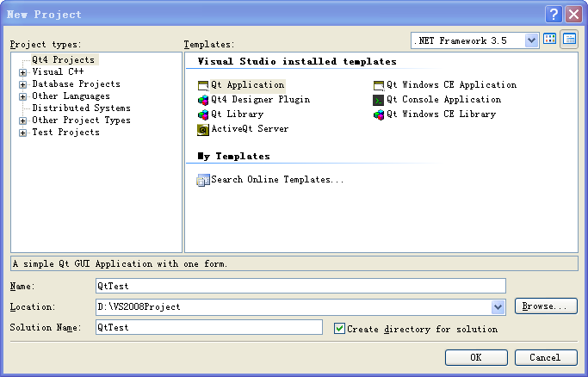Click the Browse button

(x=546, y=306)
